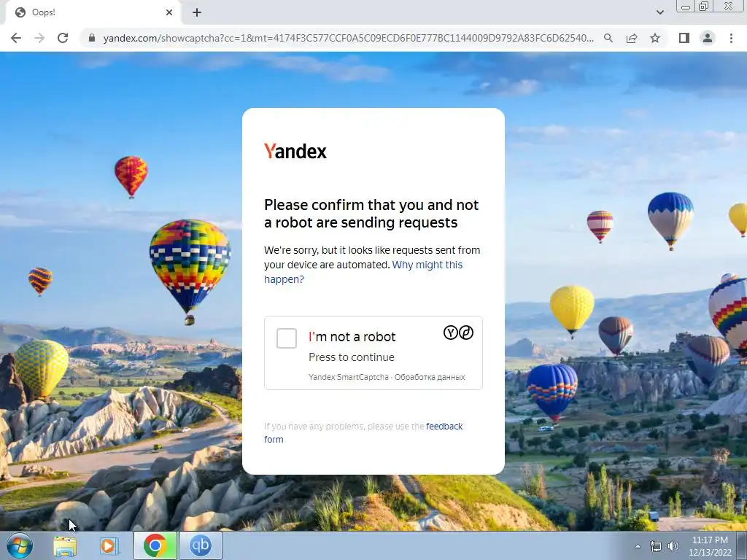Show hidden system tray icons arrow
Viewport: 747px width, 560px height.
638,546
